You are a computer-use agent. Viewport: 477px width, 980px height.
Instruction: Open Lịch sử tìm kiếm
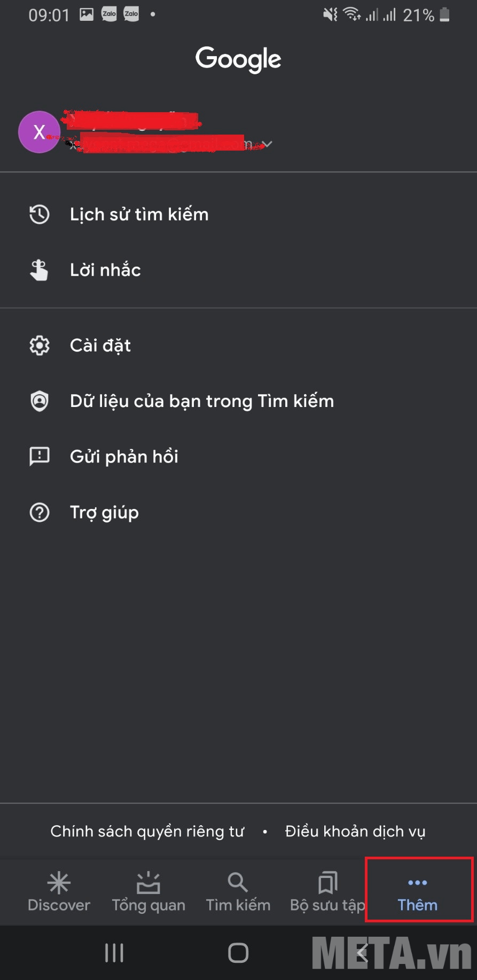tap(139, 215)
